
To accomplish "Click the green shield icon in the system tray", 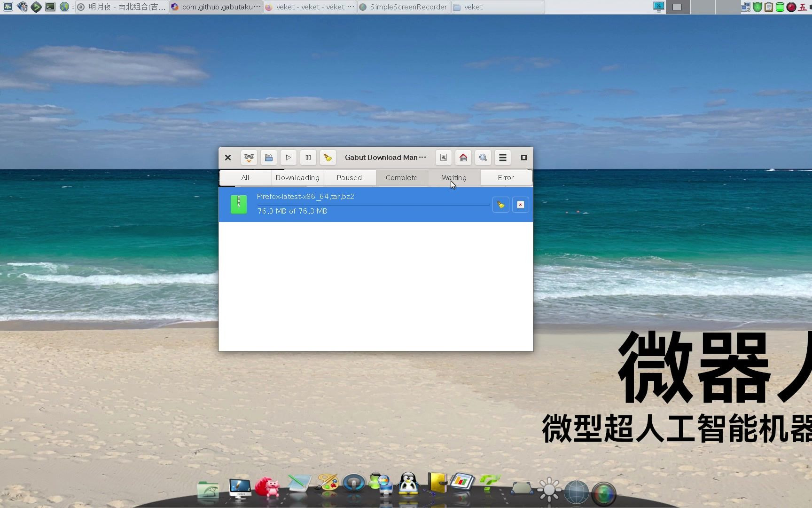I will click(x=757, y=7).
